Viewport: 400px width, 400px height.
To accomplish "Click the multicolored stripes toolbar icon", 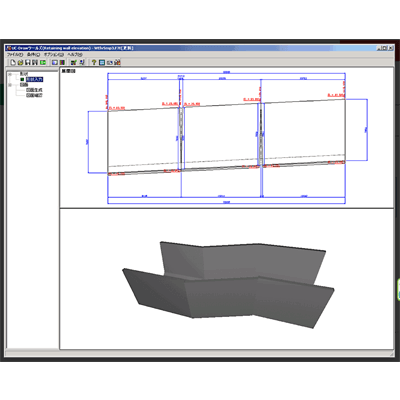I will 62,62.
